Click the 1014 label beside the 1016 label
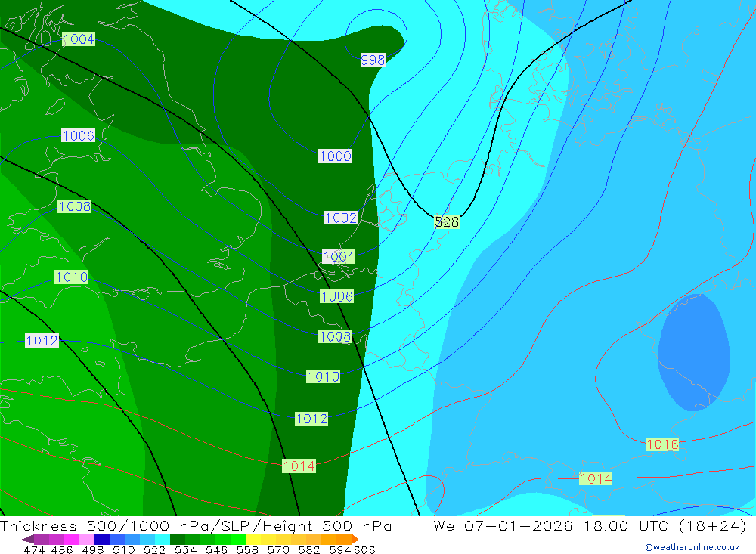This screenshot has width=756, height=554. 596,478
